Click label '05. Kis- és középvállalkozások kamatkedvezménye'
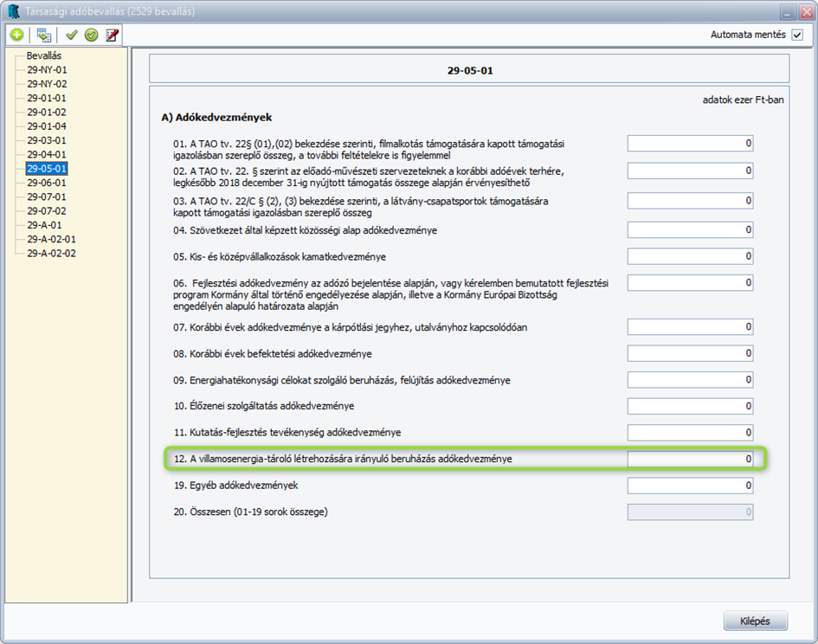This screenshot has width=818, height=644. pos(280,257)
